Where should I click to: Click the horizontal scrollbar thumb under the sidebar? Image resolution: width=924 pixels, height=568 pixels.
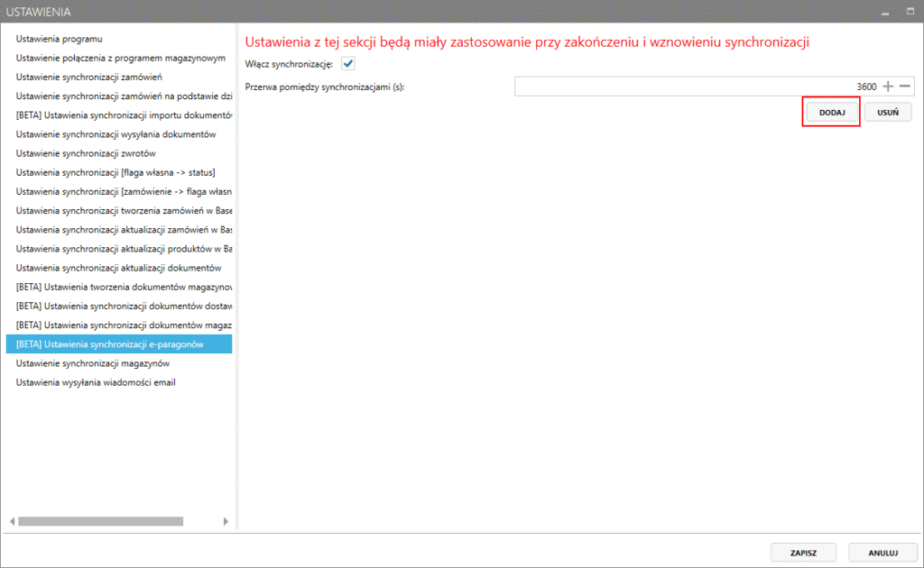pos(100,521)
